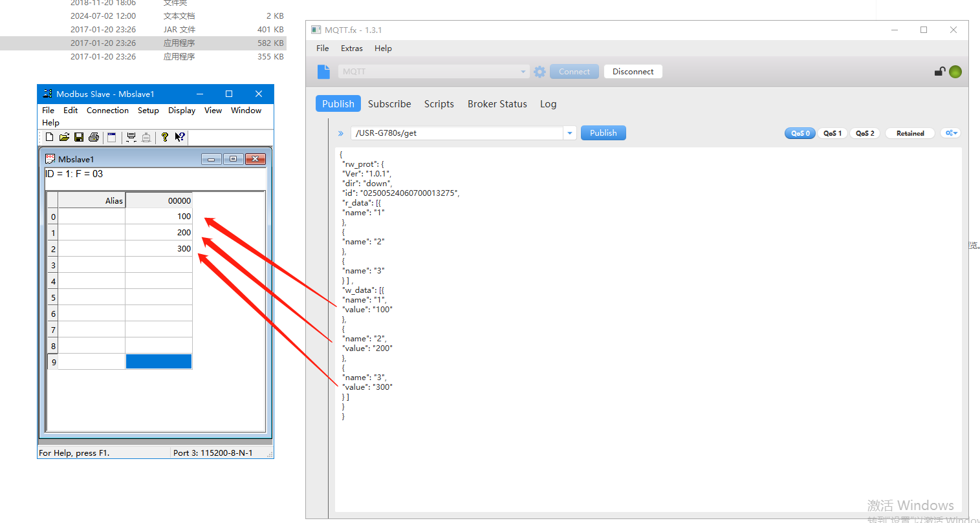Switch to the Publish tab
The image size is (980, 523).
pyautogui.click(x=338, y=104)
